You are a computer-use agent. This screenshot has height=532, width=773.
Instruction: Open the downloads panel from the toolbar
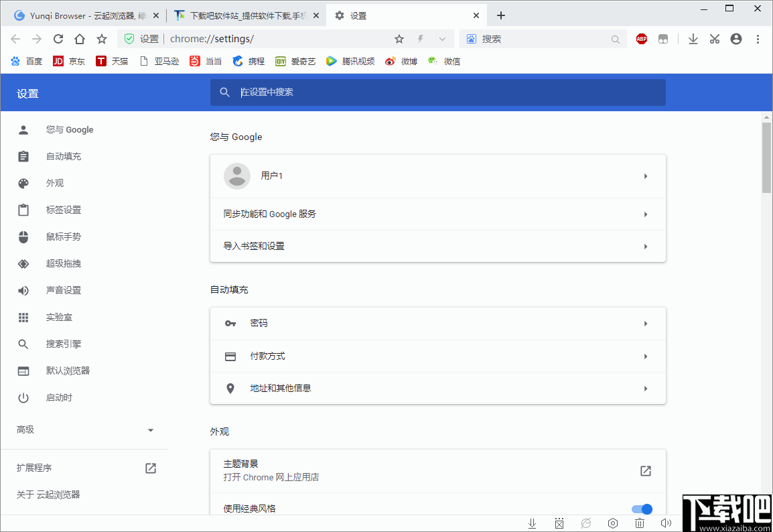(x=693, y=39)
